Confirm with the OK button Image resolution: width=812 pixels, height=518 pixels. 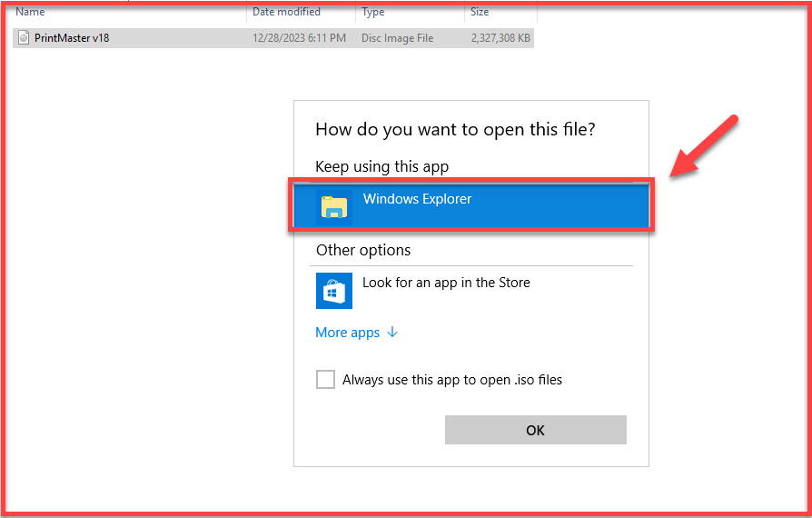(536, 430)
